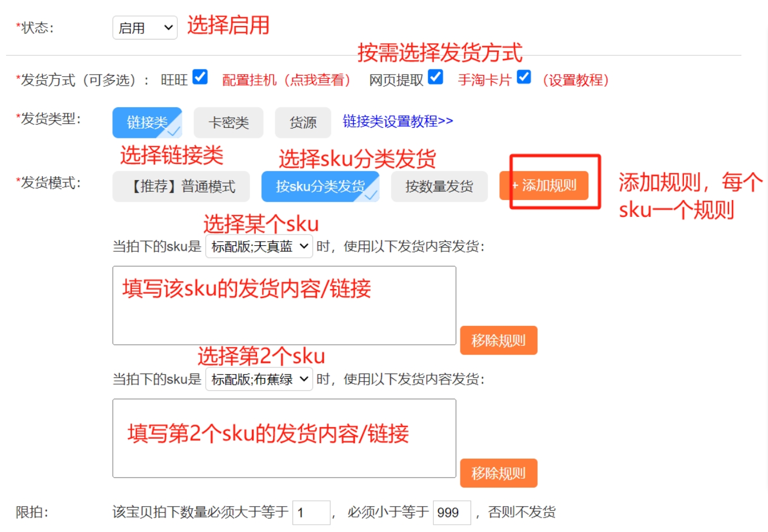Screen dimensions: 768x532
Task: Uncheck the 手淘卡片 checkbox
Action: tap(523, 77)
